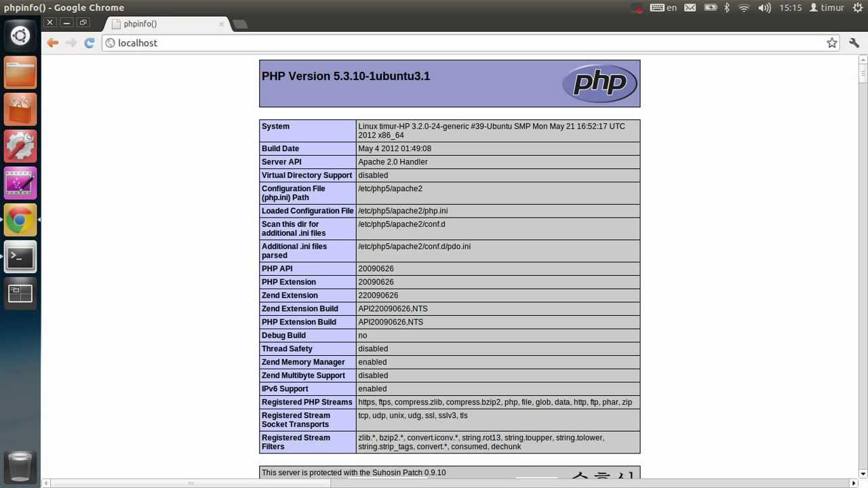This screenshot has height=488, width=868.
Task: Click the vertical scrollbar up arrow
Action: click(863, 60)
